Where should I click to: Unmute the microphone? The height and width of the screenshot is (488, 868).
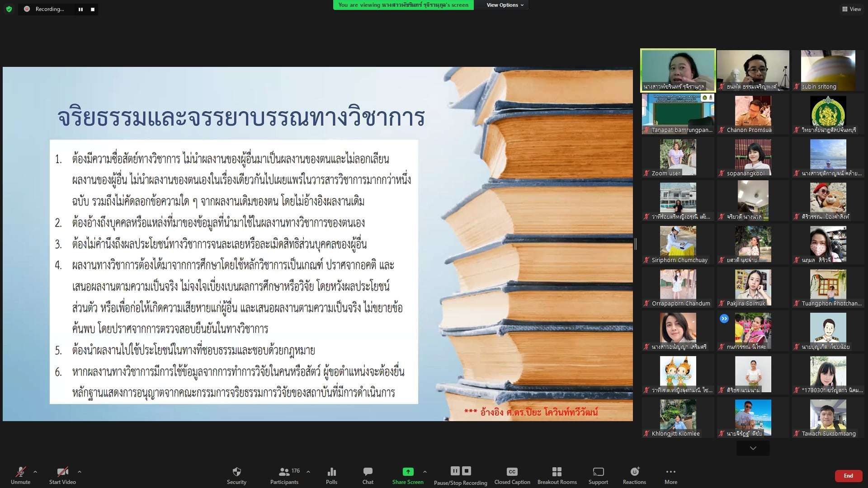(20, 472)
